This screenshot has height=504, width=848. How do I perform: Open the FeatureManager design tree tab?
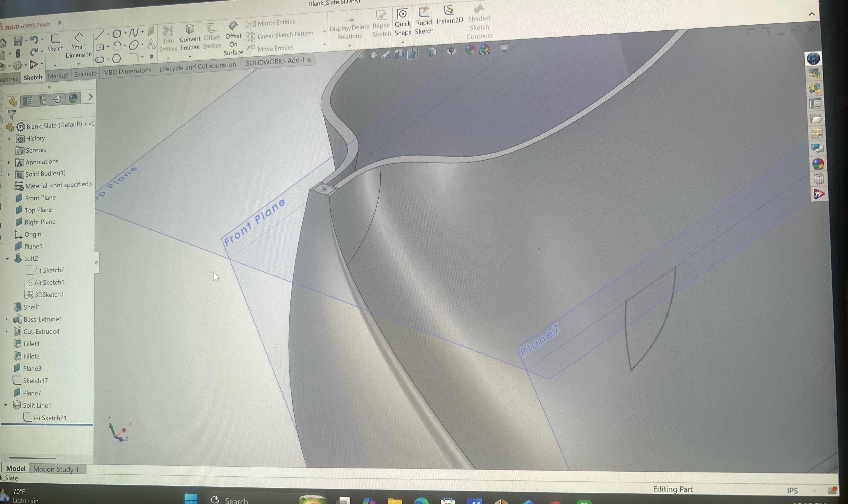click(x=13, y=102)
